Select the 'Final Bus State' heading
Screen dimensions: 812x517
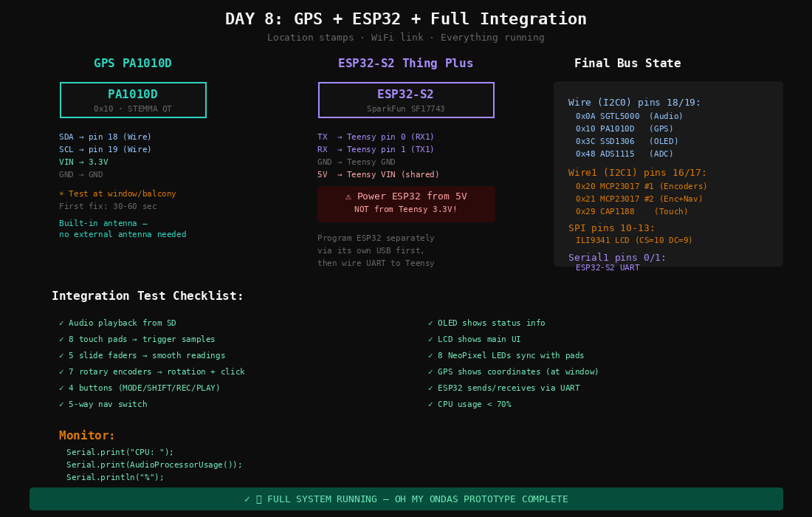pos(627,64)
